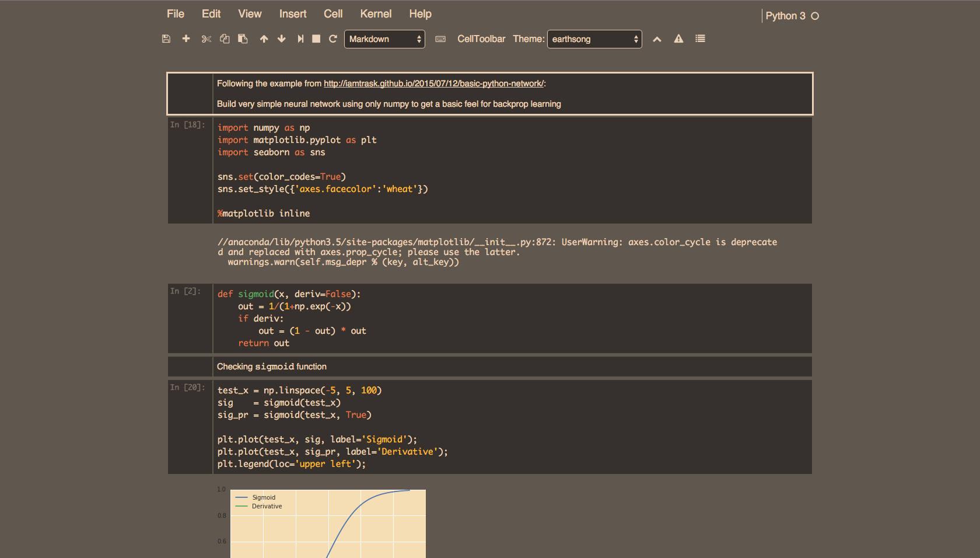Click the list lines toolbar icon
The height and width of the screenshot is (558, 980).
click(x=700, y=39)
